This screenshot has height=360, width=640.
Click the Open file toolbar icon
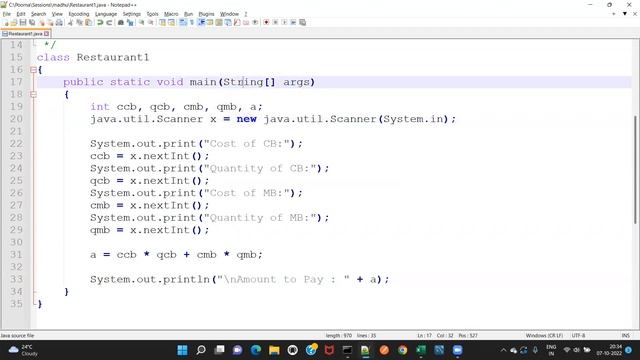click(14, 22)
